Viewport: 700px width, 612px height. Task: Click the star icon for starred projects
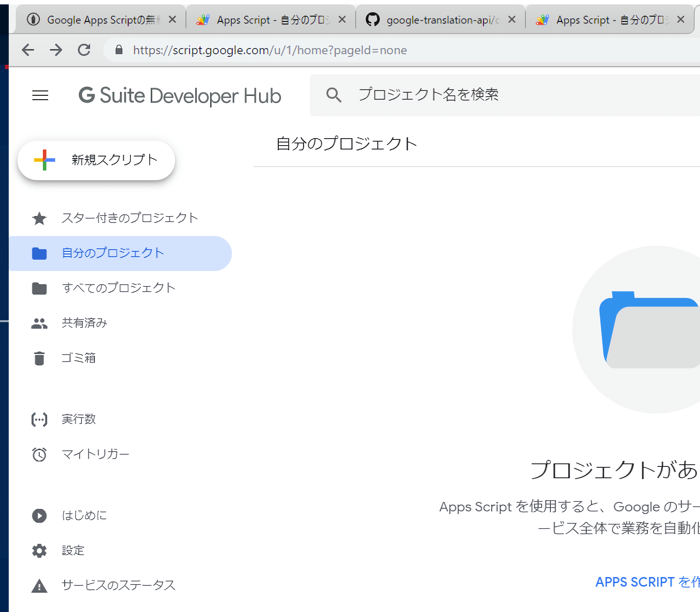click(39, 218)
